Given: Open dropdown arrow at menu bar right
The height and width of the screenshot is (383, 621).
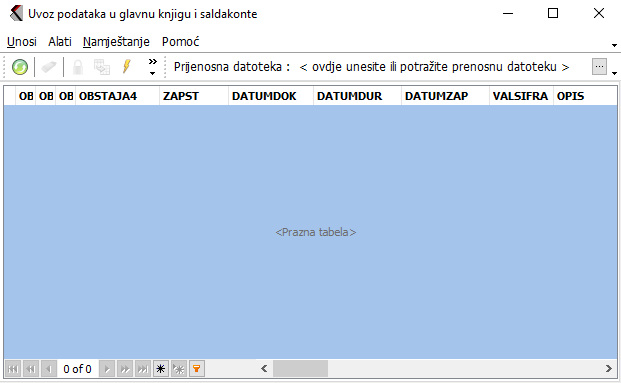Looking at the screenshot, I should [614, 45].
